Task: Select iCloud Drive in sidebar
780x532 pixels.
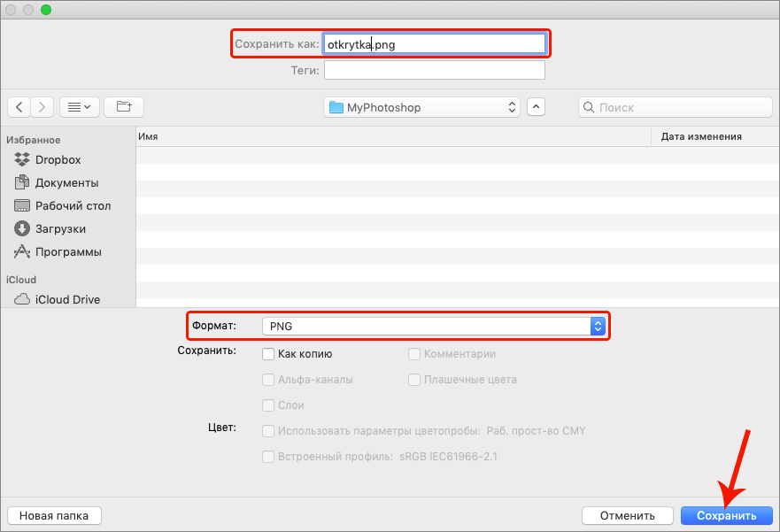Action: tap(67, 299)
